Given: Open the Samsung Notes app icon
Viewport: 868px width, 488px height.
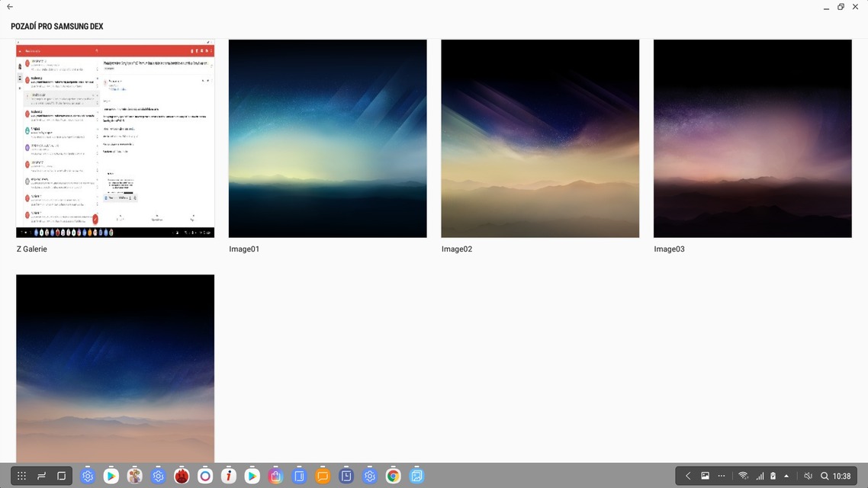Looking at the screenshot, I should pyautogui.click(x=299, y=477).
